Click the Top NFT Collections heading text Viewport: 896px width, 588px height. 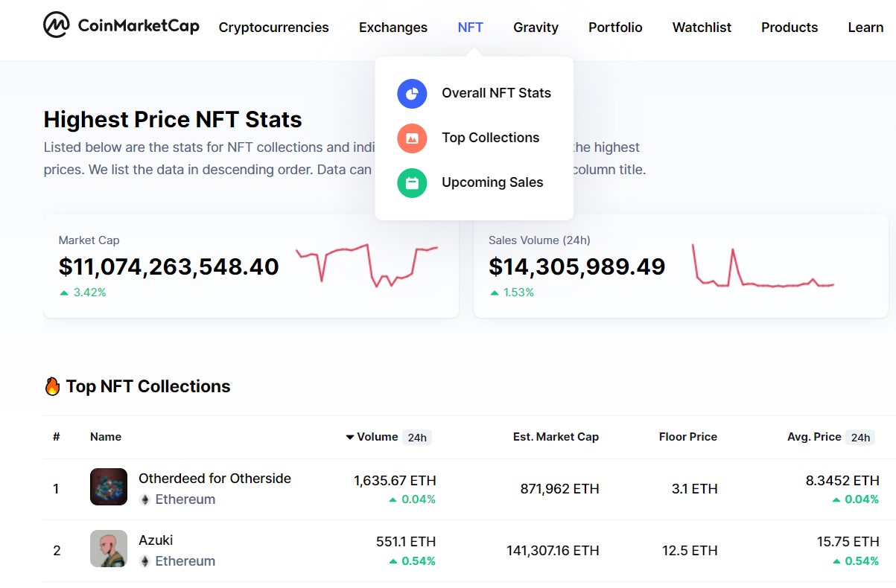[148, 386]
